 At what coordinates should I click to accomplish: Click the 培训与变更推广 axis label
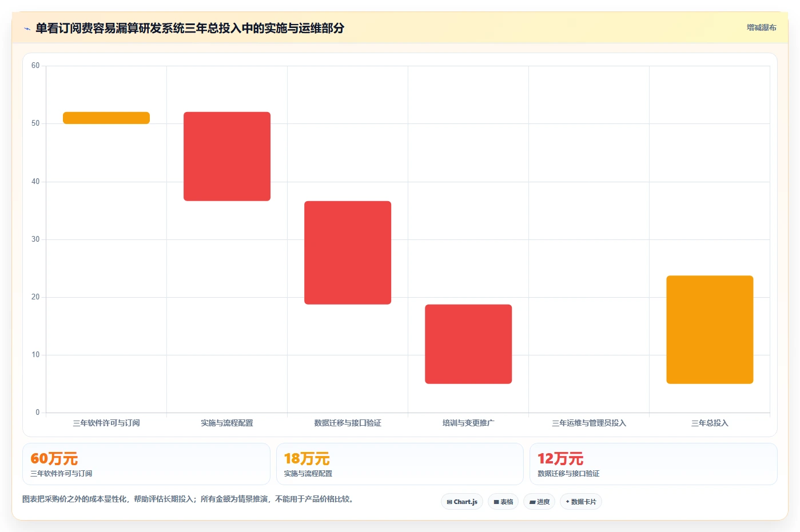468,423
